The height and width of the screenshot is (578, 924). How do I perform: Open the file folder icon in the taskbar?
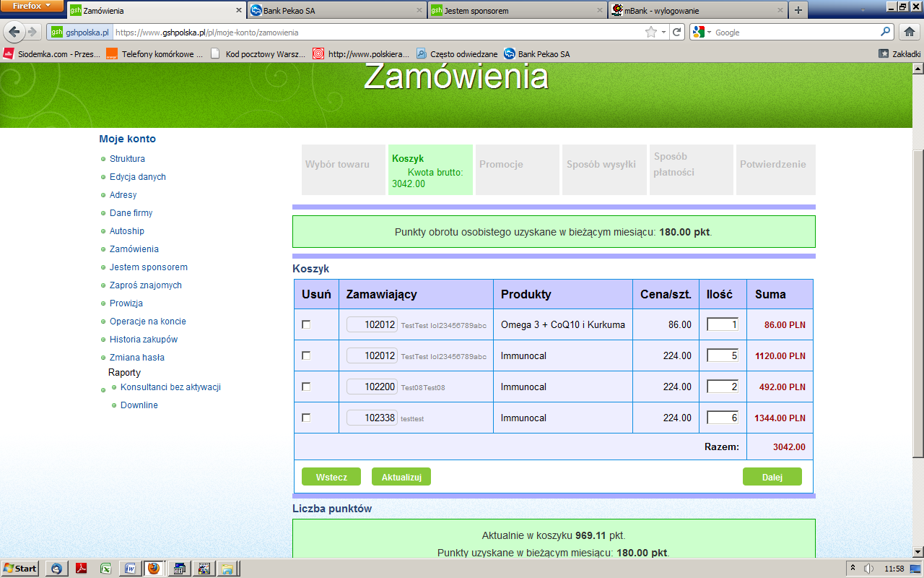point(227,569)
